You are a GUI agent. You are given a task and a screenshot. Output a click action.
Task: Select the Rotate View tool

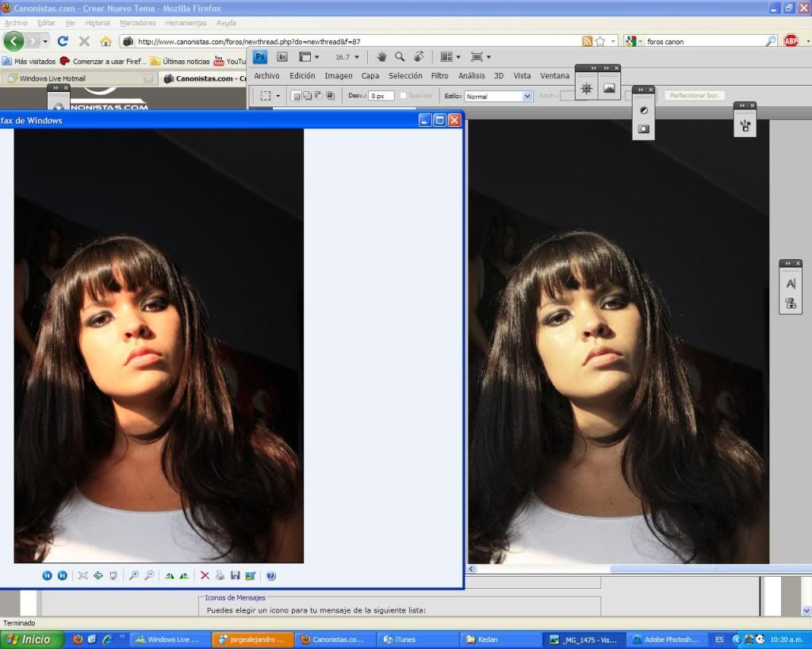[x=419, y=57]
